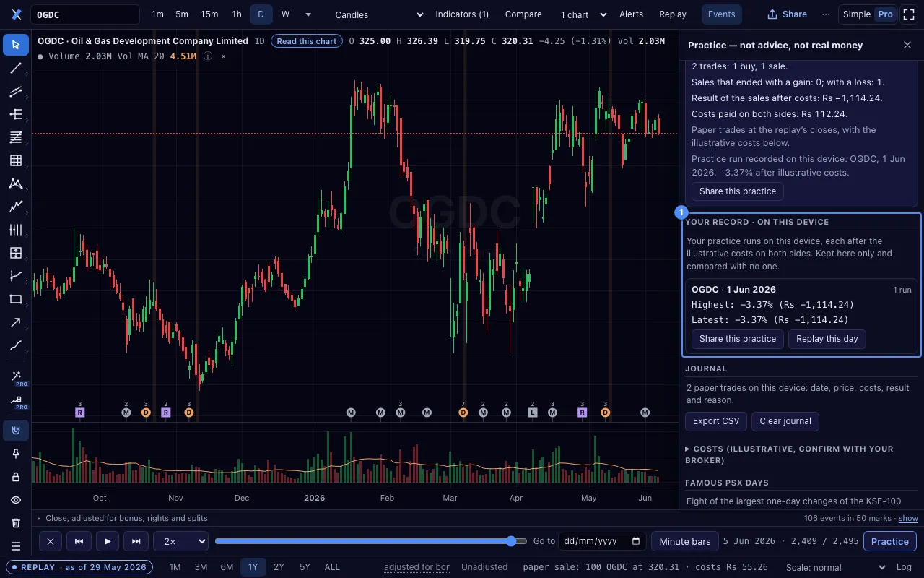
Task: Switch range to 6M
Action: tap(227, 567)
